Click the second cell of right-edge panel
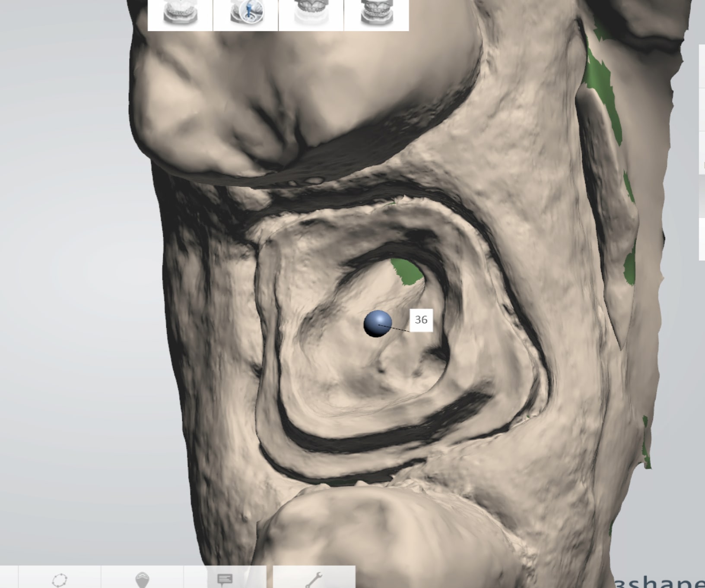Image resolution: width=705 pixels, height=588 pixels. click(702, 109)
